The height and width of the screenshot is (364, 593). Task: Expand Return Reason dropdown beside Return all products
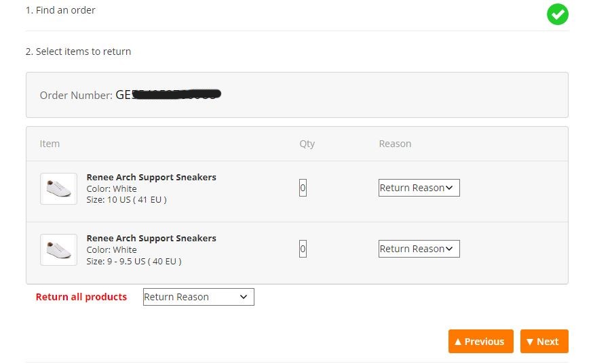(199, 297)
